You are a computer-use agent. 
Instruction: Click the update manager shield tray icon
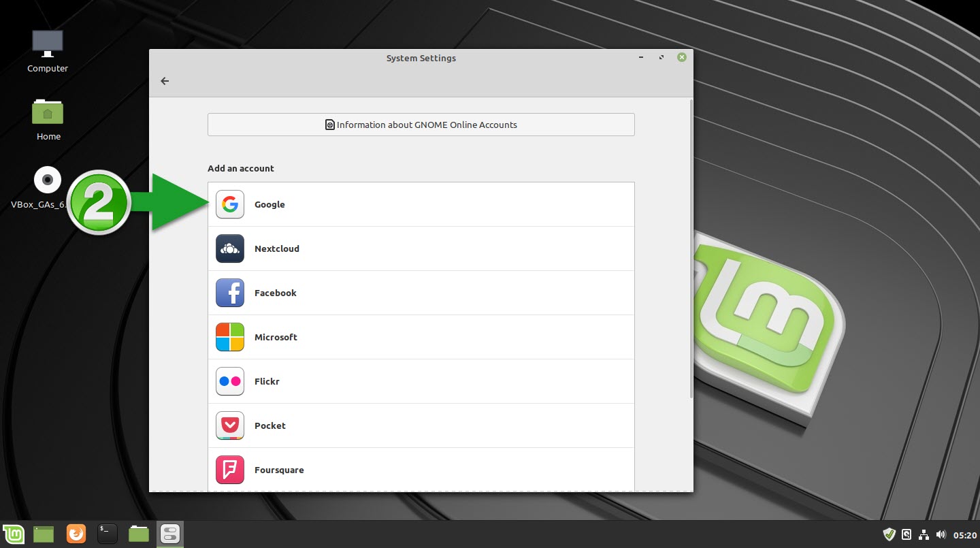pos(889,535)
